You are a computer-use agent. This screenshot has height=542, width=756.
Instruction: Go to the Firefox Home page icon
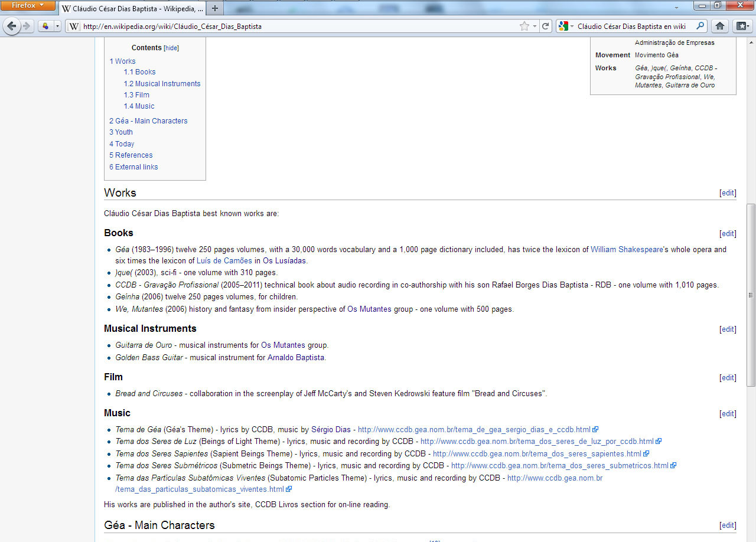(x=719, y=26)
